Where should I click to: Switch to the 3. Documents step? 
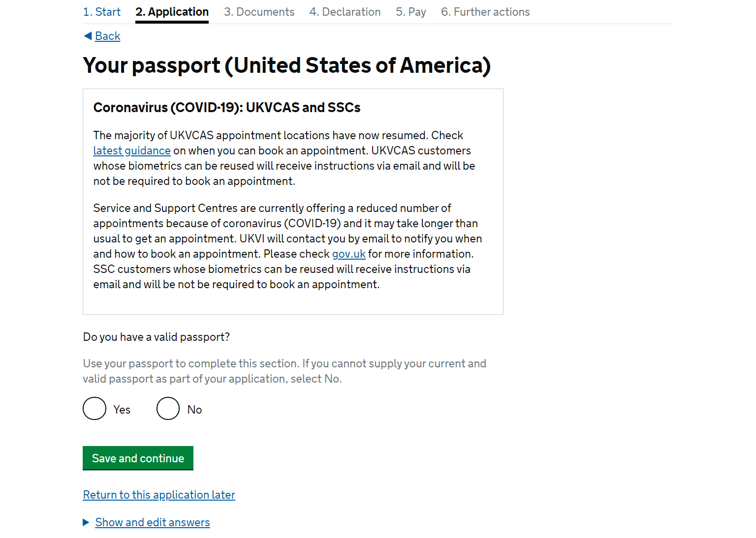(259, 12)
